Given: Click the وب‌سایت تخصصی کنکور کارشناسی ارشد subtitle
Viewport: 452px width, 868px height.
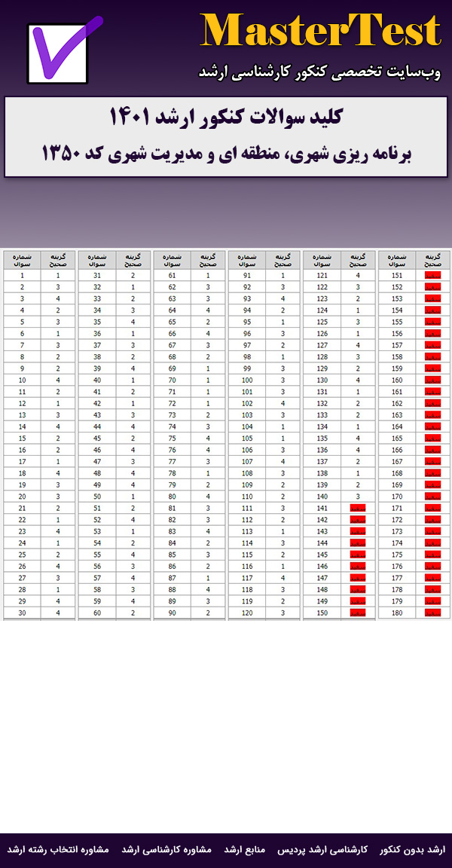Looking at the screenshot, I should pos(320,72).
